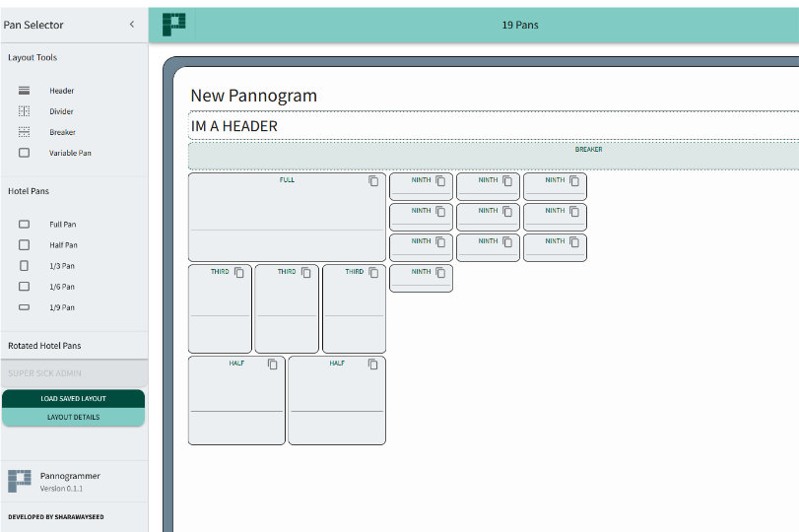The width and height of the screenshot is (799, 532).
Task: Click the New Pannogram title
Action: [253, 96]
